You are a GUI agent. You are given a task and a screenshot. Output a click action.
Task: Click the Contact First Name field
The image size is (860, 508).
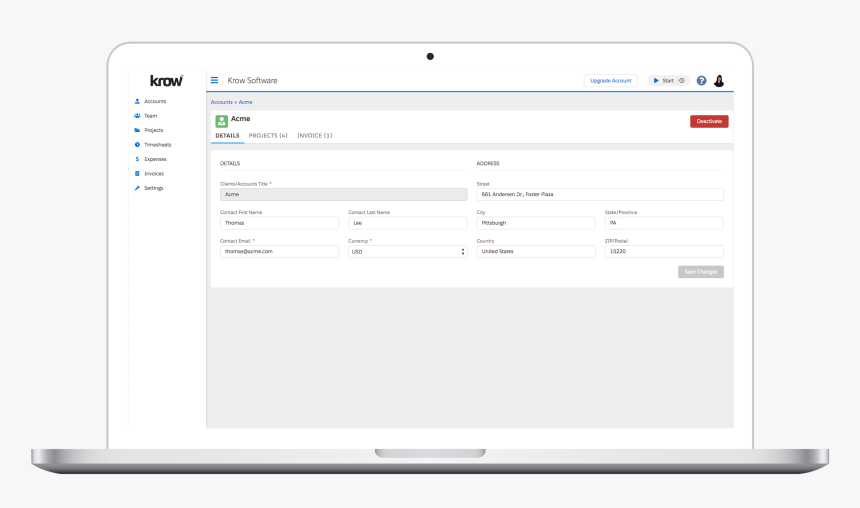tap(279, 223)
